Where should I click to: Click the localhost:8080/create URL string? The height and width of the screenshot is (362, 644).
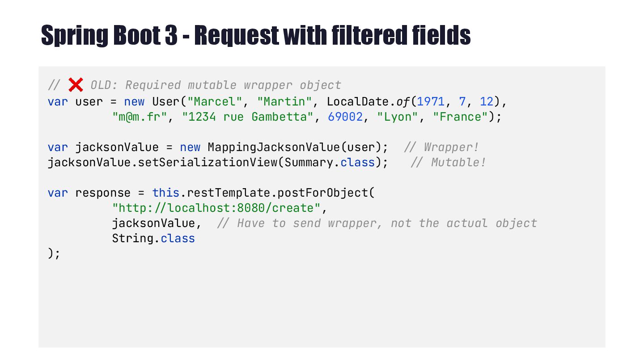click(216, 208)
